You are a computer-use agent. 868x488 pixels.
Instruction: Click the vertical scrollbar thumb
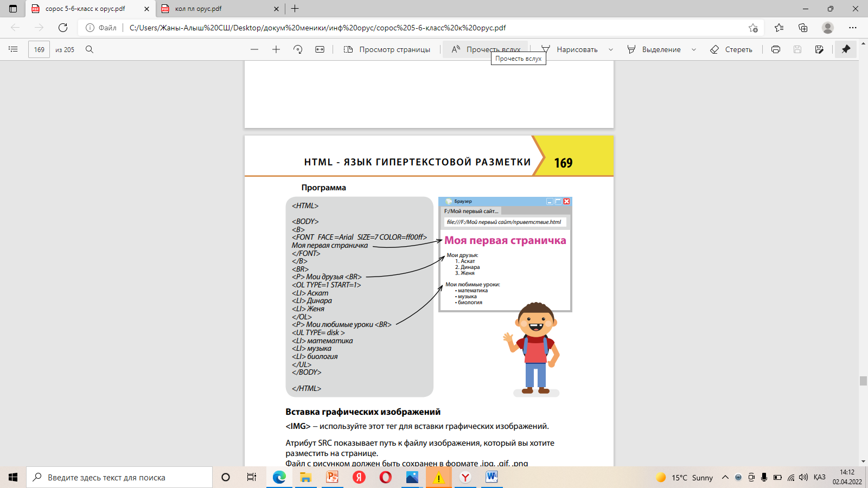pyautogui.click(x=863, y=381)
